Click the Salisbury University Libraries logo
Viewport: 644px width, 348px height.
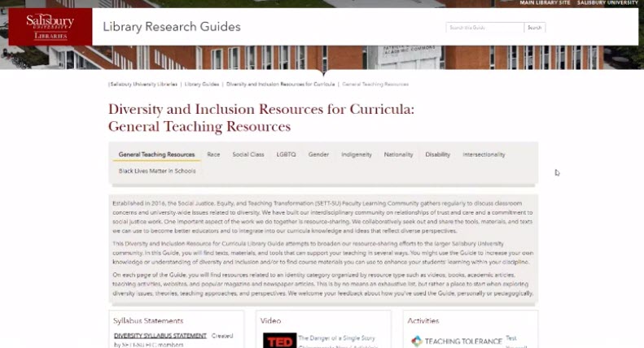pos(50,27)
